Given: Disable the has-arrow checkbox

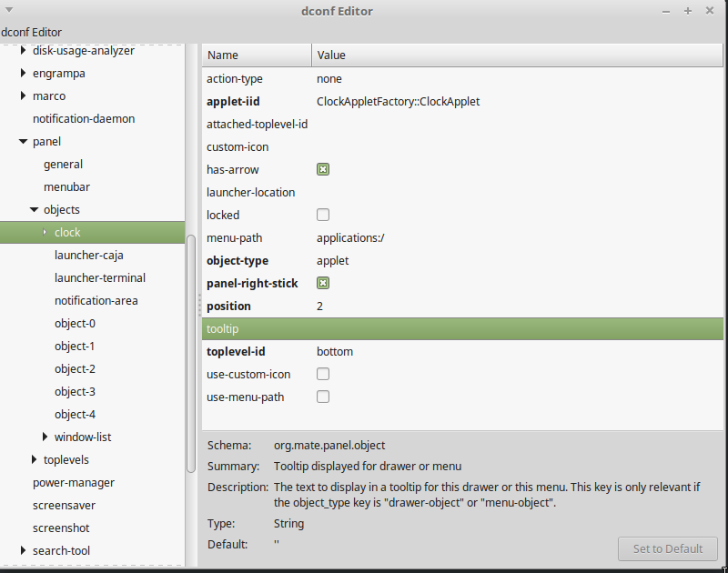Looking at the screenshot, I should click(323, 169).
